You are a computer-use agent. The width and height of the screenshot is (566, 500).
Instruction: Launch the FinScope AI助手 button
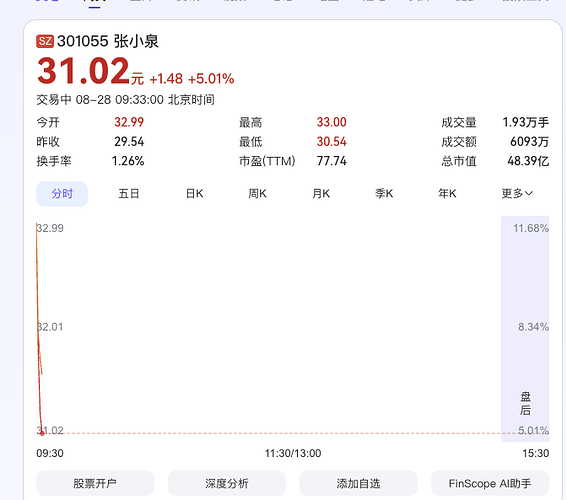(490, 483)
